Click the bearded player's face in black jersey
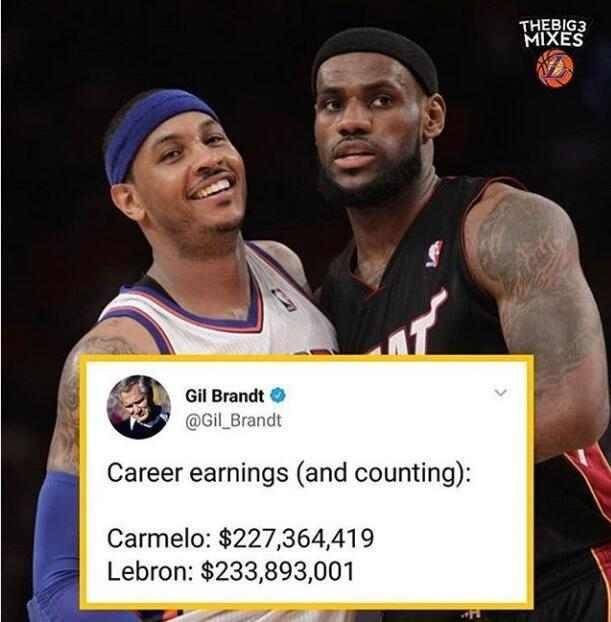This screenshot has height=622, width=611. tap(369, 135)
